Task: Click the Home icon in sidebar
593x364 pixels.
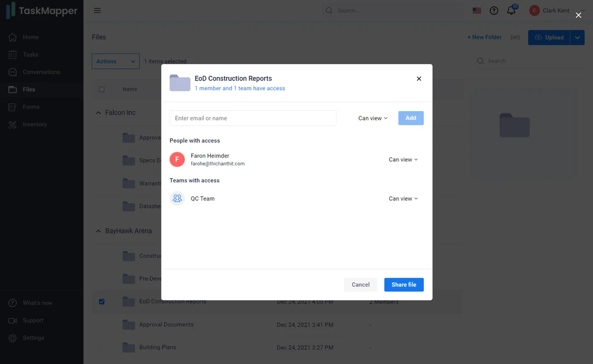Action: pyautogui.click(x=13, y=37)
